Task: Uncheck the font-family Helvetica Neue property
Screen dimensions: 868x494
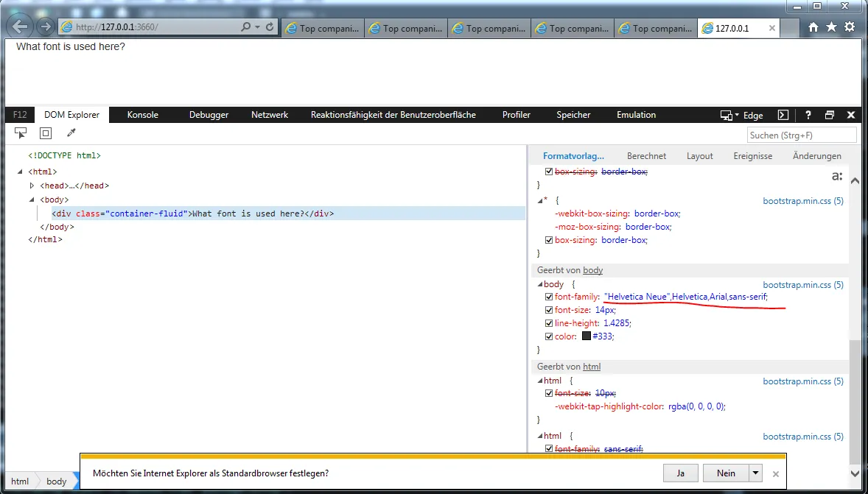Action: (x=549, y=297)
